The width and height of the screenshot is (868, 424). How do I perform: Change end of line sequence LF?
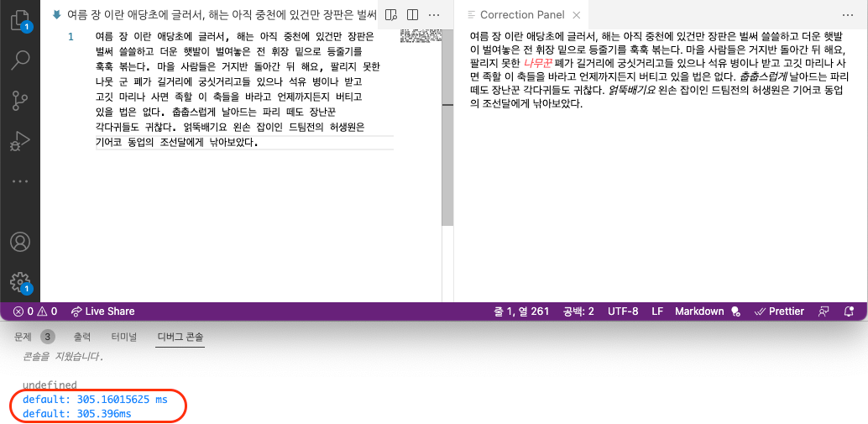point(657,311)
